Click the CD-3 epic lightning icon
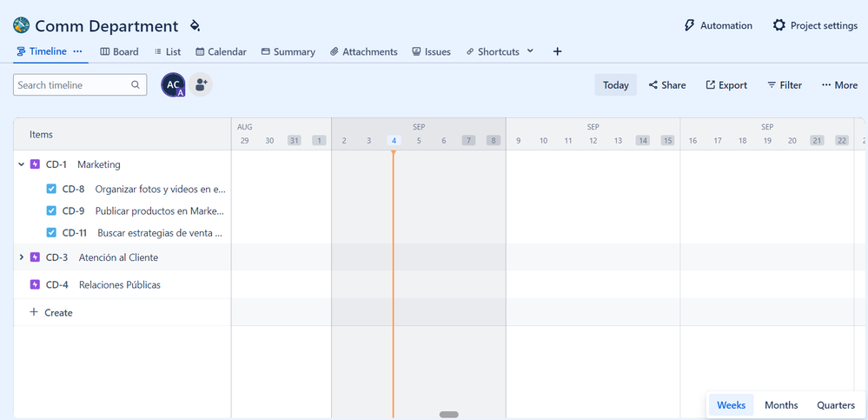 (35, 257)
